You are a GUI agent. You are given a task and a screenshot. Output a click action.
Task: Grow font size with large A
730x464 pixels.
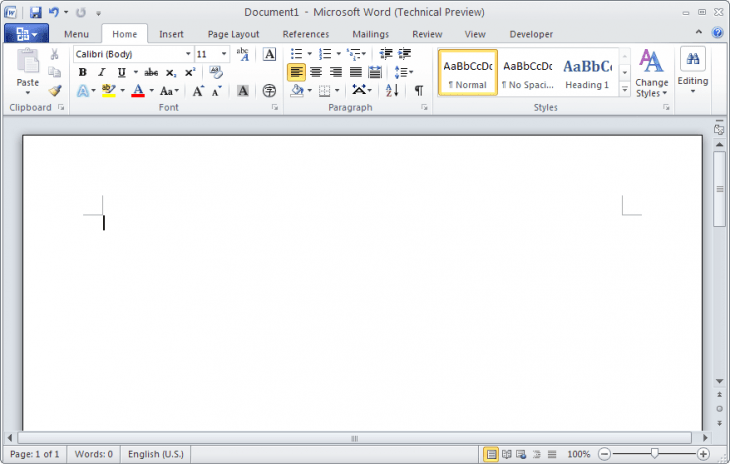click(x=198, y=91)
